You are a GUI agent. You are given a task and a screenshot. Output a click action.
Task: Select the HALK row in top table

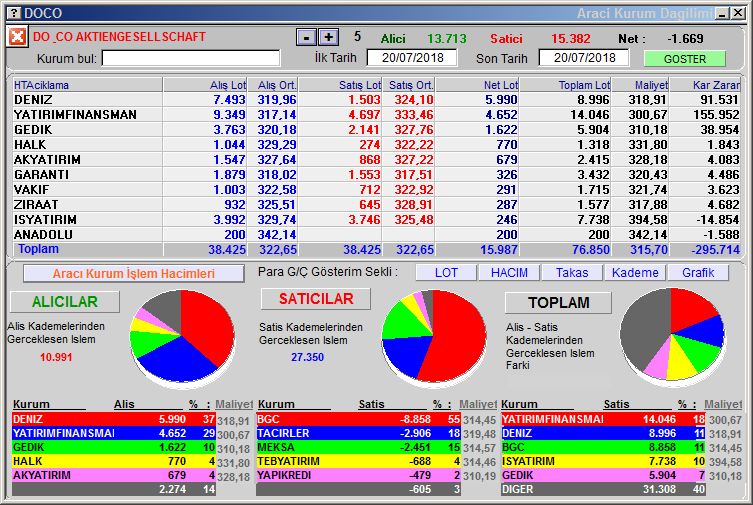pyautogui.click(x=376, y=144)
